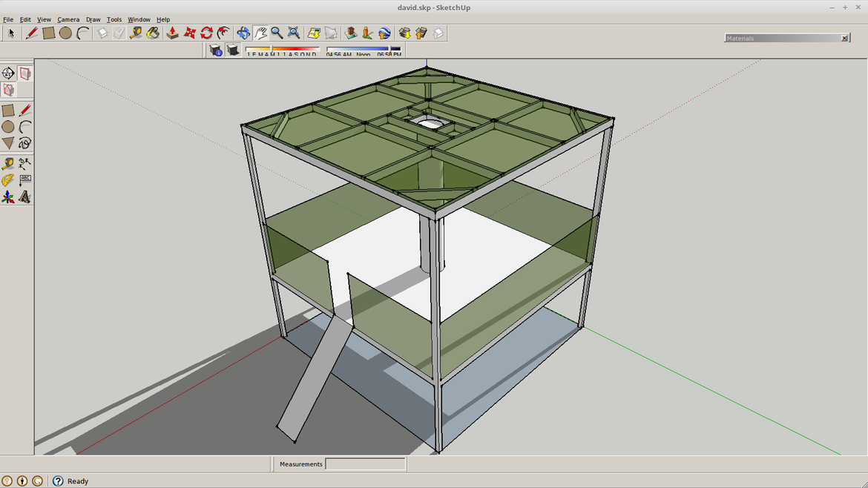Select the Protractor tool in side toolbar
The width and height of the screenshot is (868, 488).
coord(7,180)
